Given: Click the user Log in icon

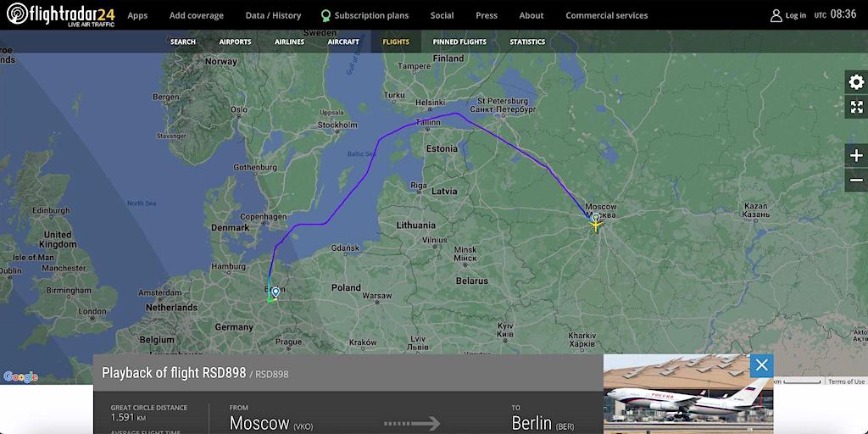Looking at the screenshot, I should pos(776,15).
